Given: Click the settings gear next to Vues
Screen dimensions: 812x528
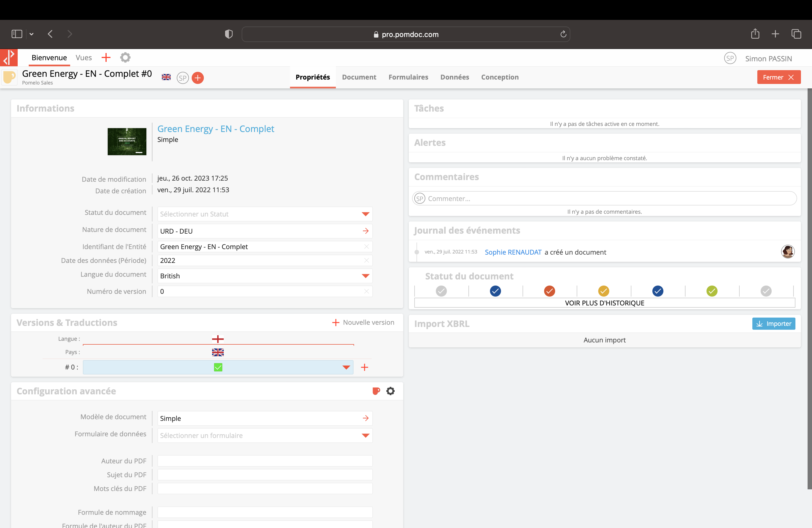Looking at the screenshot, I should click(125, 58).
